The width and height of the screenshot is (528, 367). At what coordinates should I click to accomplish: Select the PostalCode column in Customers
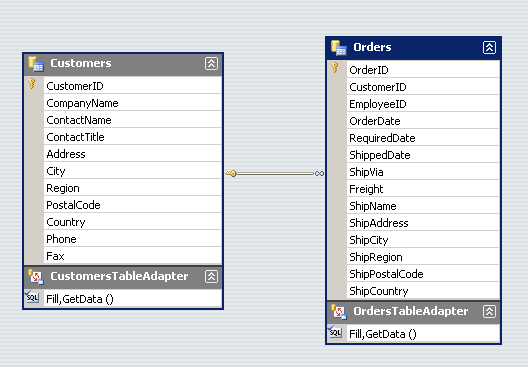[x=133, y=205]
